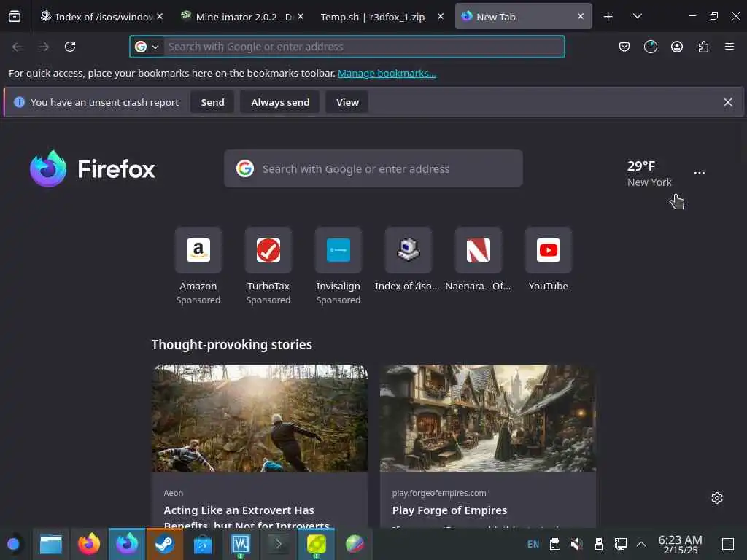Open the terminal icon in the taskbar
Viewport: 747px width, 560px height.
click(278, 544)
